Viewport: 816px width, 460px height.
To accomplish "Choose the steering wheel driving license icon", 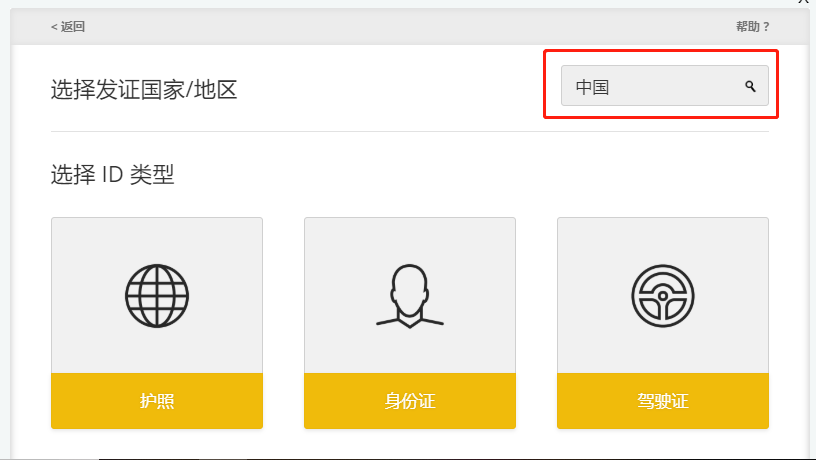I will click(662, 296).
